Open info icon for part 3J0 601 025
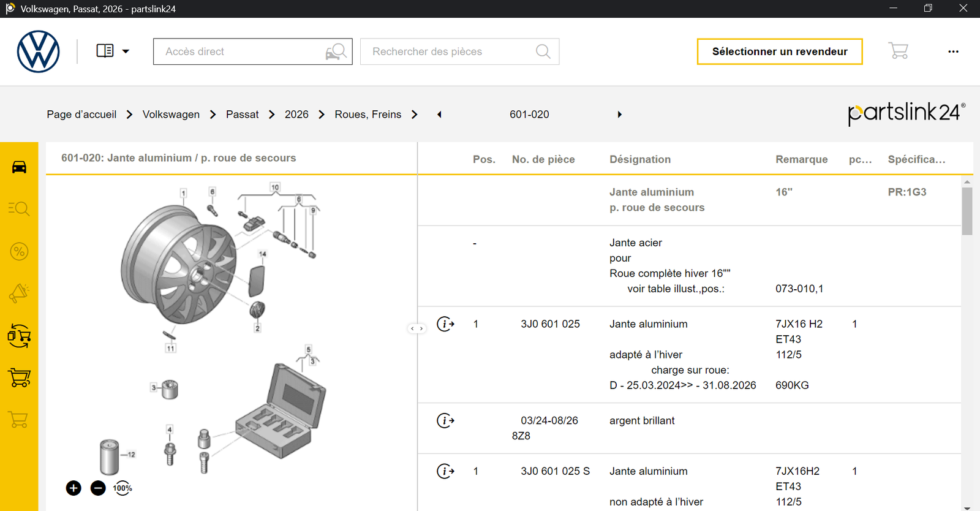Image resolution: width=980 pixels, height=511 pixels. (445, 324)
